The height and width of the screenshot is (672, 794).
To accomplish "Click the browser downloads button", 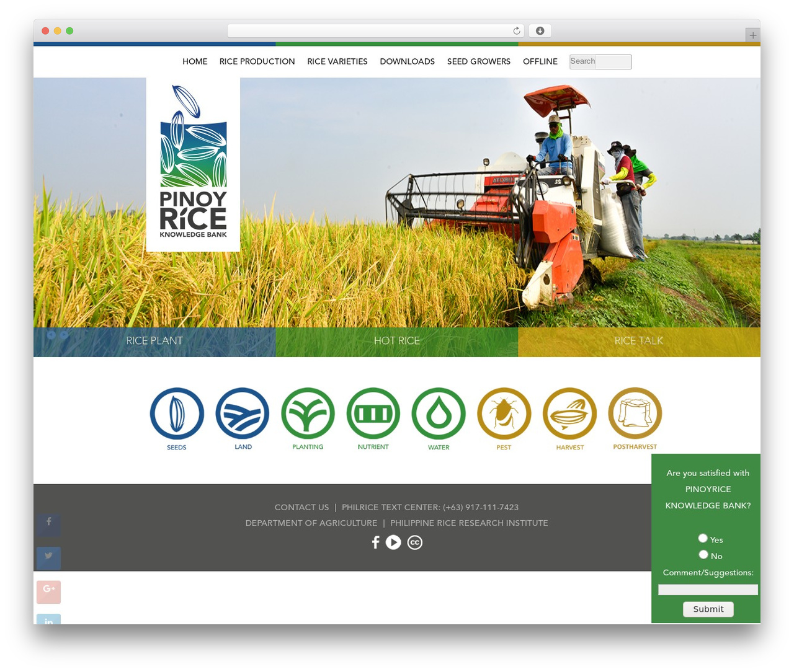I will coord(540,31).
